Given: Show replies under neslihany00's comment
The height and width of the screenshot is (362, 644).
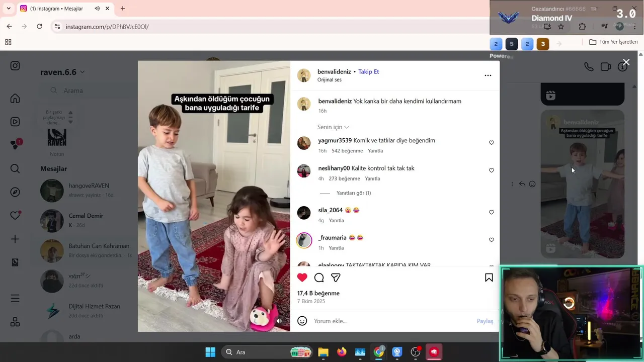Looking at the screenshot, I should (x=354, y=193).
